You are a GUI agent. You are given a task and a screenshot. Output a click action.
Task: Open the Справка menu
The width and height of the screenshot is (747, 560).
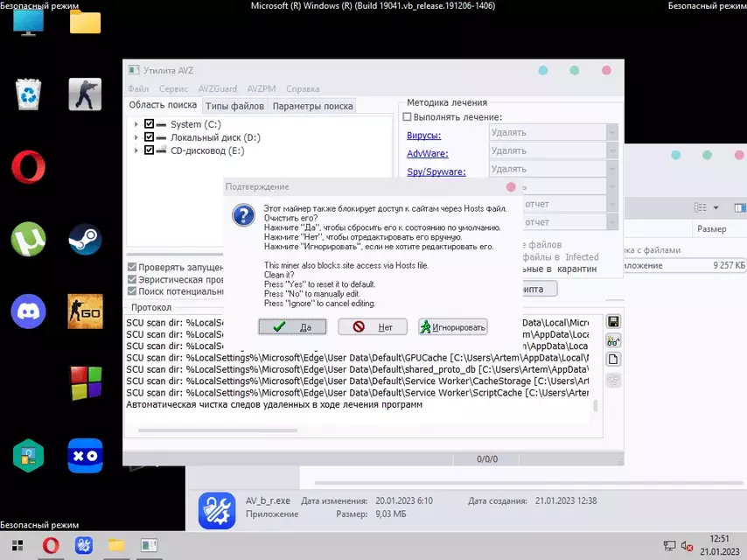click(303, 88)
